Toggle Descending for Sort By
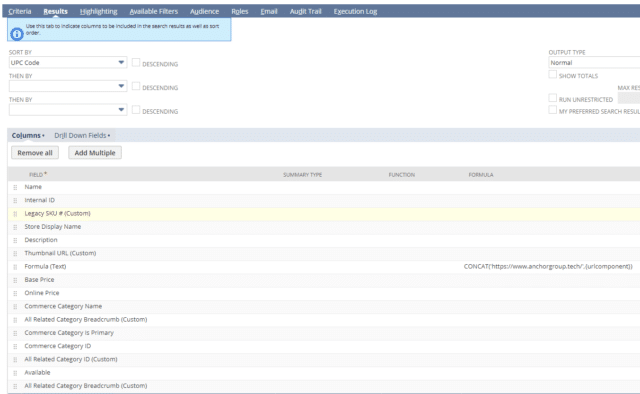Viewport: 640px width, 394px height. [136, 62]
